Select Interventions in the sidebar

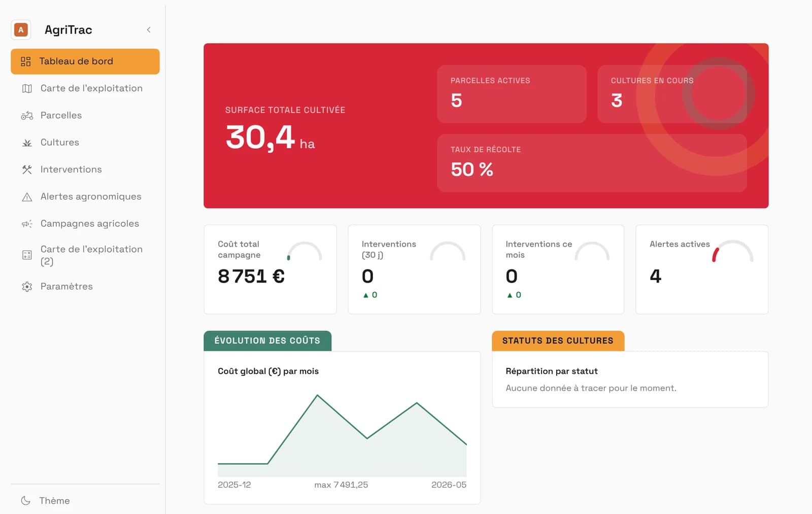click(85, 169)
